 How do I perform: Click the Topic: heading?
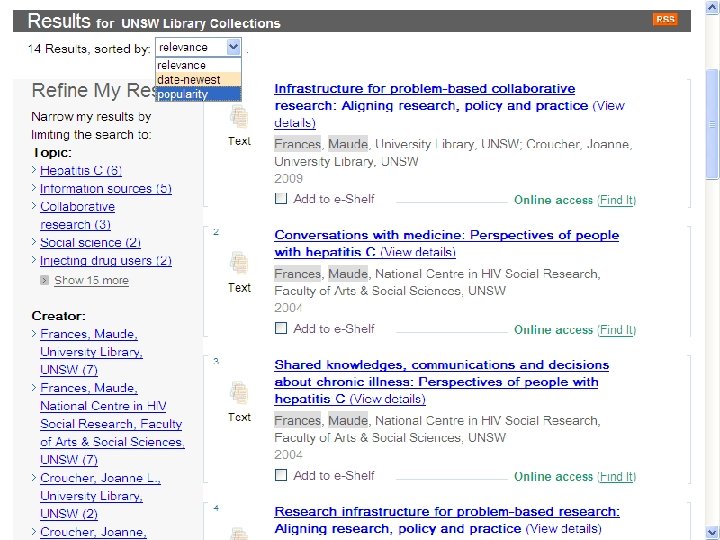52,152
